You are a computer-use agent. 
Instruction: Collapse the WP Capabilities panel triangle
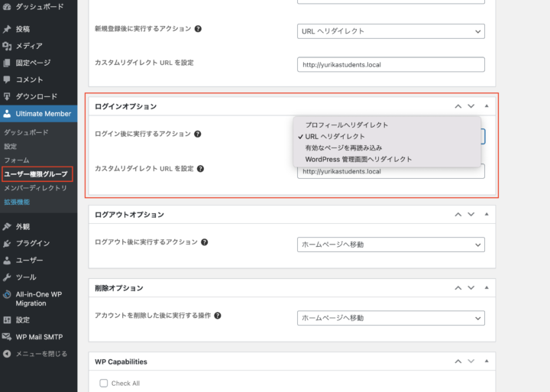click(x=487, y=361)
